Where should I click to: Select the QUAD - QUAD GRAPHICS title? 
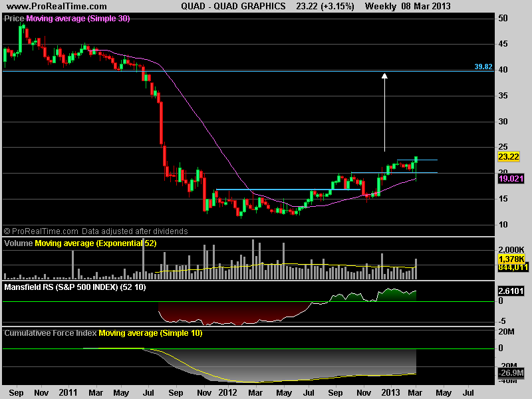tap(233, 6)
